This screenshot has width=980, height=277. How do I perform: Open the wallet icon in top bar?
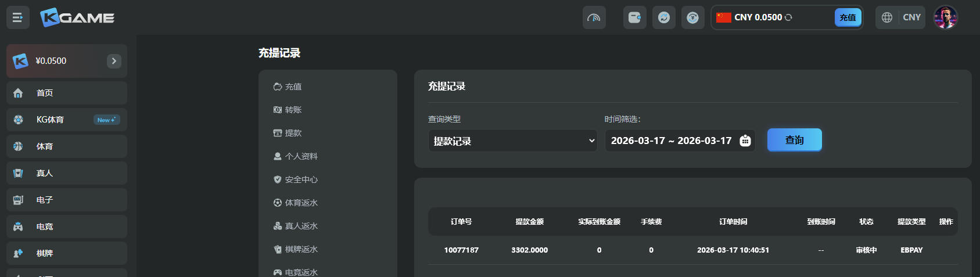pos(634,17)
